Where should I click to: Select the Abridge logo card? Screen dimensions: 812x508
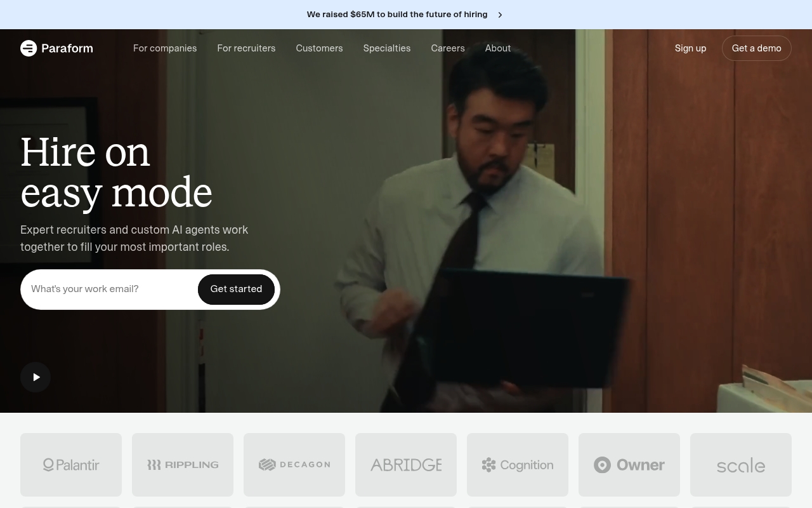(x=406, y=465)
